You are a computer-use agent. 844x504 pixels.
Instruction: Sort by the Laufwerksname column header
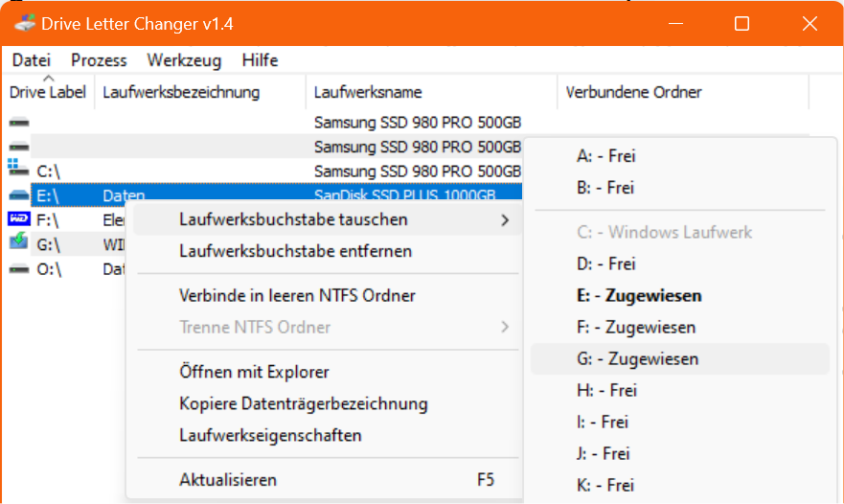click(x=431, y=93)
